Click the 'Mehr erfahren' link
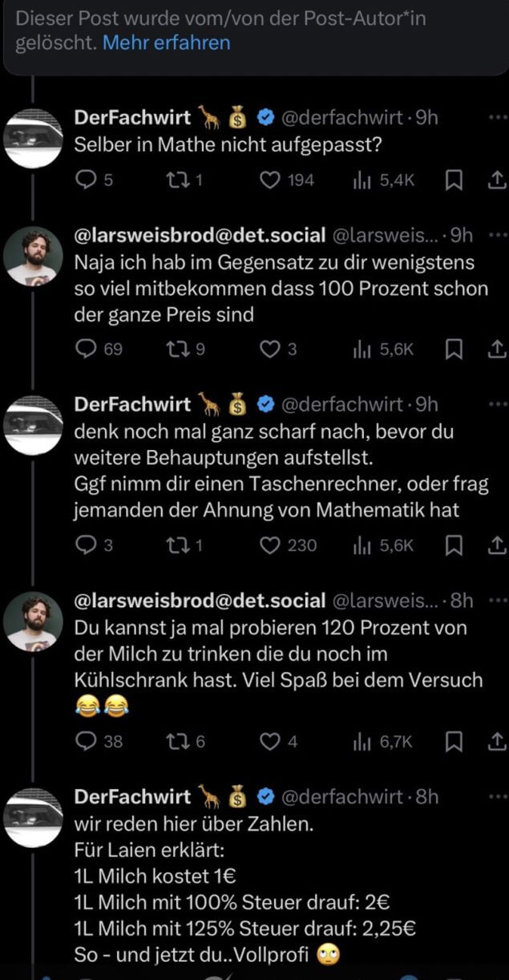Image resolution: width=509 pixels, height=980 pixels. [166, 43]
